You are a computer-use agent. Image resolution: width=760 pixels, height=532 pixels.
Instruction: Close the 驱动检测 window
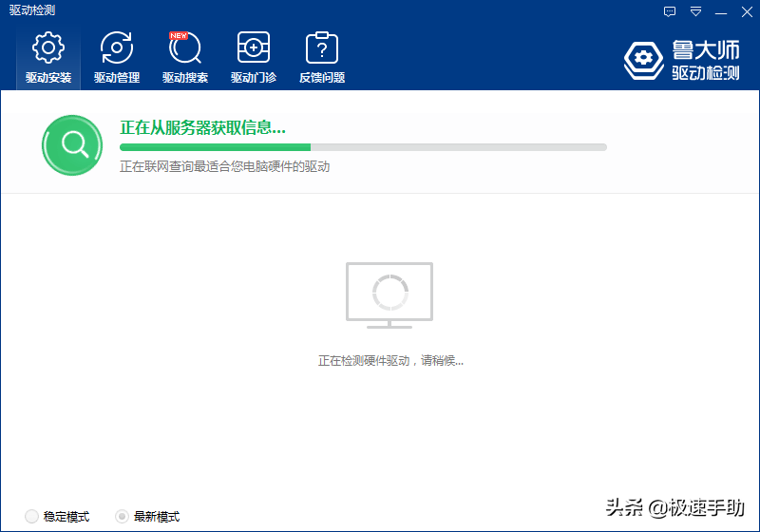coord(746,11)
